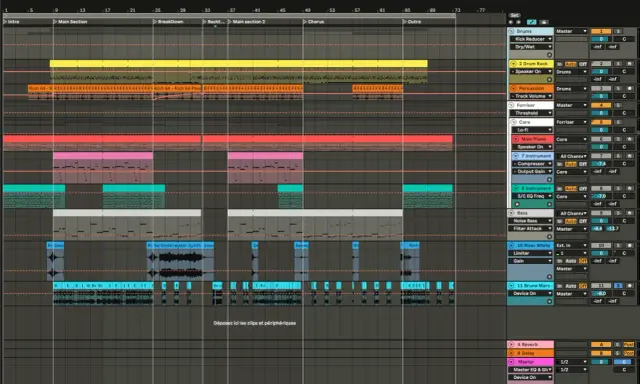Set 7 Instrument monitor to In
The height and width of the screenshot is (384, 640).
(560, 164)
